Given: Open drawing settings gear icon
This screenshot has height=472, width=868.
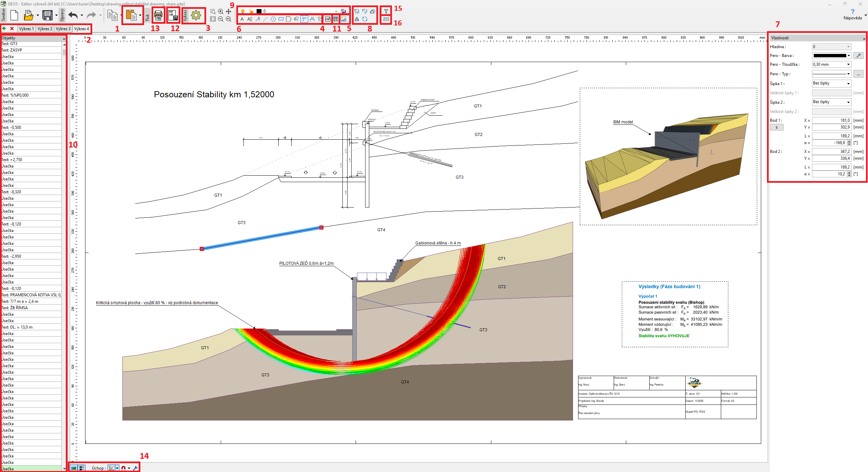Looking at the screenshot, I should 196,15.
